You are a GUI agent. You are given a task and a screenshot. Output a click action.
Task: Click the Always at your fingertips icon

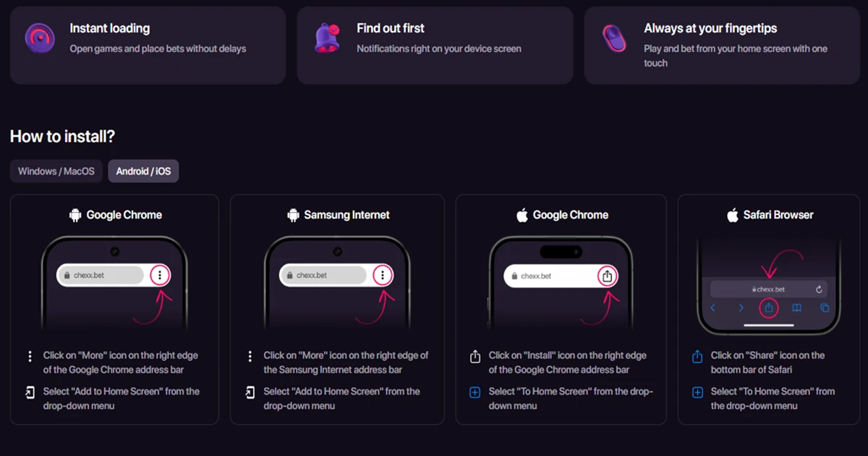pyautogui.click(x=614, y=38)
